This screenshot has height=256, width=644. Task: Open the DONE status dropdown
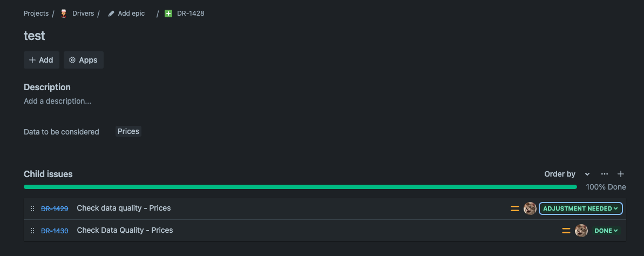coord(606,231)
